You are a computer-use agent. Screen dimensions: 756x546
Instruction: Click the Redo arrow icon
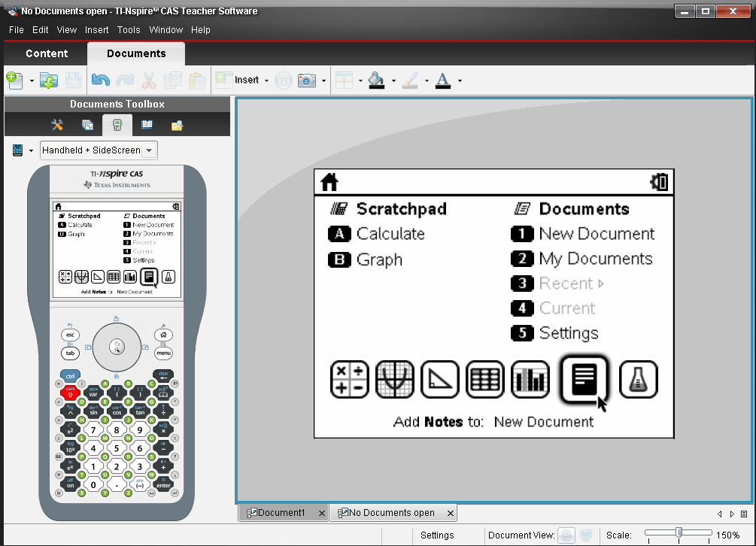(x=125, y=80)
